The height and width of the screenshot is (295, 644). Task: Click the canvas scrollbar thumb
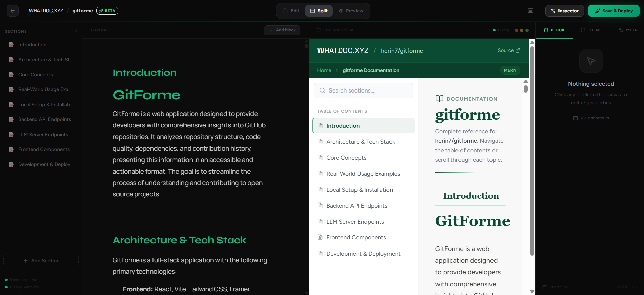click(x=306, y=45)
